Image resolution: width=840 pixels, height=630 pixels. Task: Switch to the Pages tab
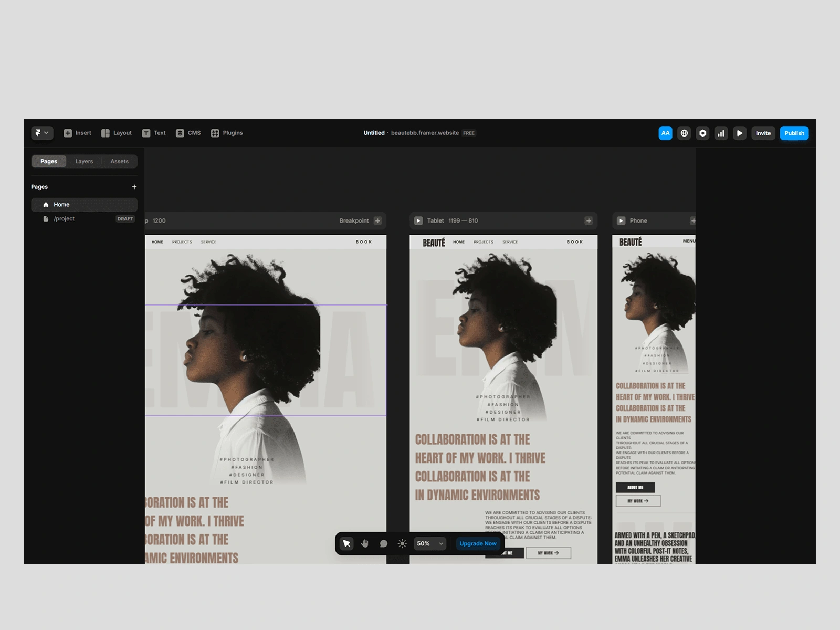49,161
